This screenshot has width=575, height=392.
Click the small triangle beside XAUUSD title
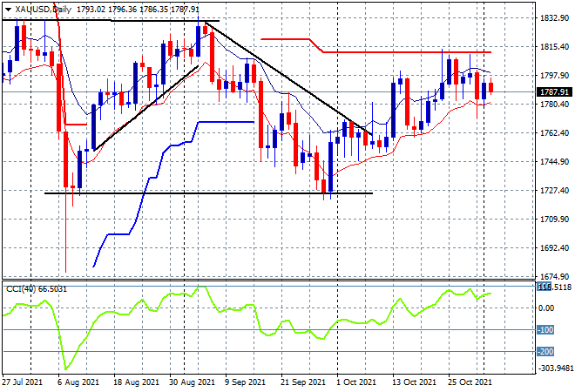pos(8,10)
